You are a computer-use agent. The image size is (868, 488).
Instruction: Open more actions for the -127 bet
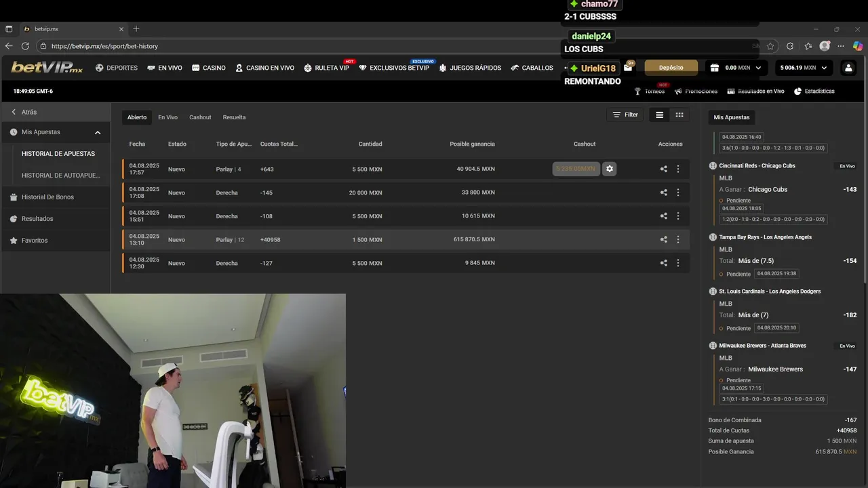pos(678,263)
